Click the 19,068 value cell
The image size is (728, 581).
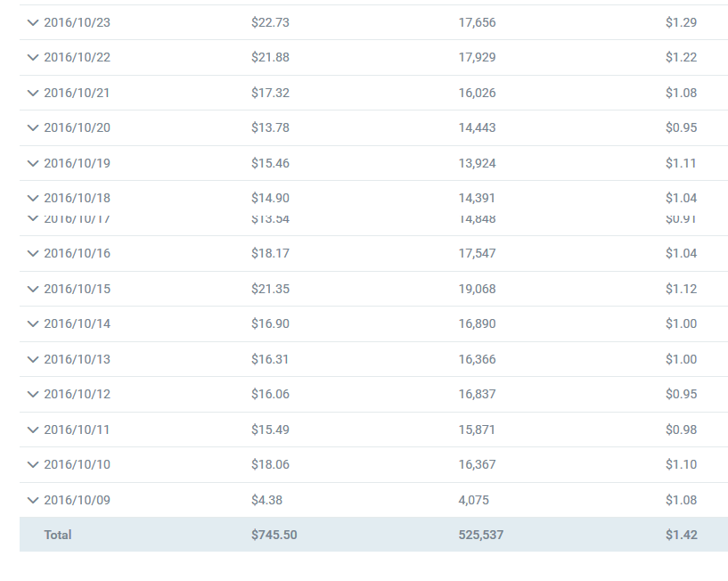point(478,289)
